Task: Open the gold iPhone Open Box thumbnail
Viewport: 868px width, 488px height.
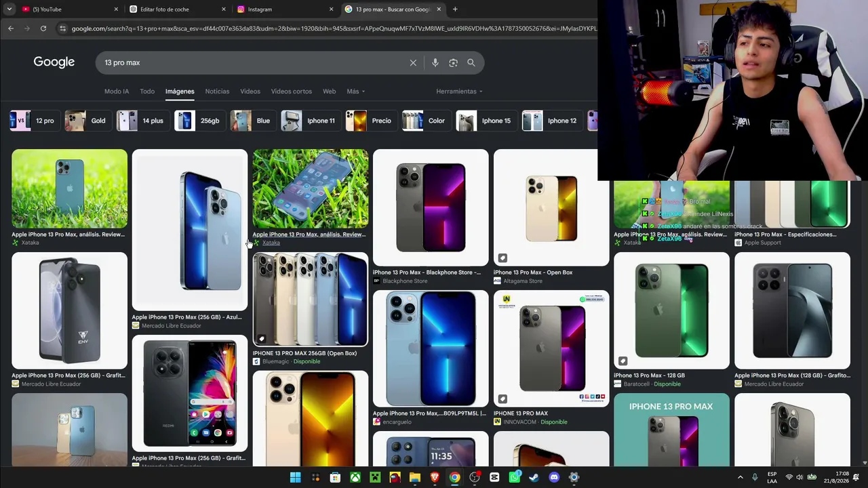Action: point(551,207)
